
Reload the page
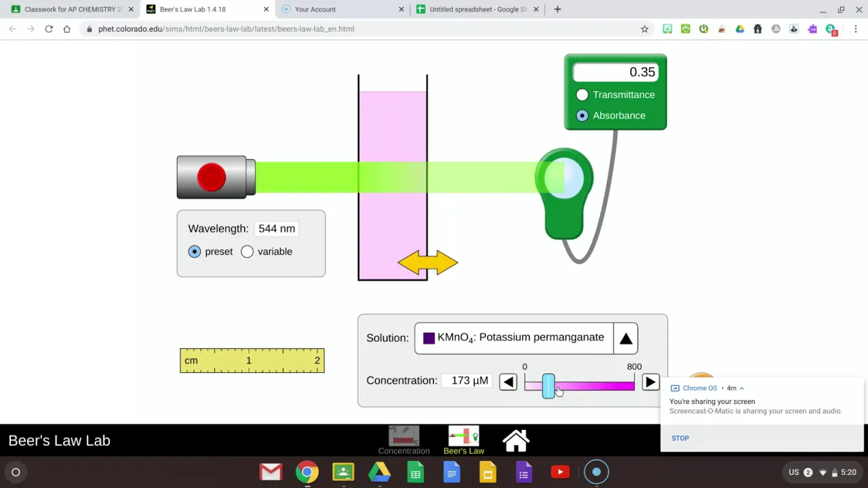(x=49, y=29)
